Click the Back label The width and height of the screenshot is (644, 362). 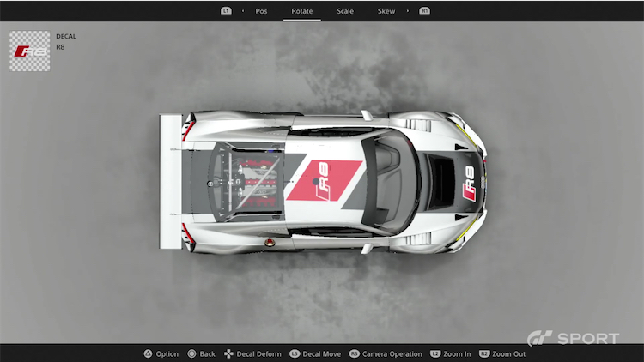click(x=208, y=353)
